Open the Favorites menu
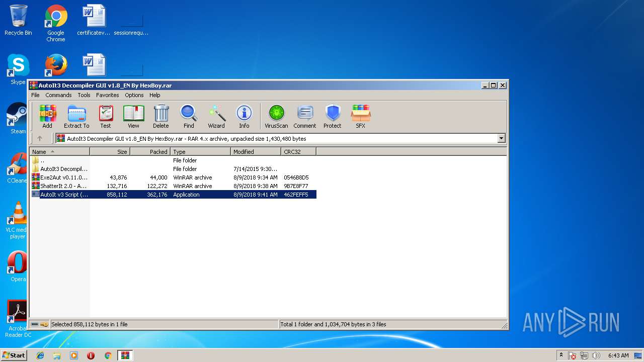This screenshot has width=644, height=362. tap(108, 95)
